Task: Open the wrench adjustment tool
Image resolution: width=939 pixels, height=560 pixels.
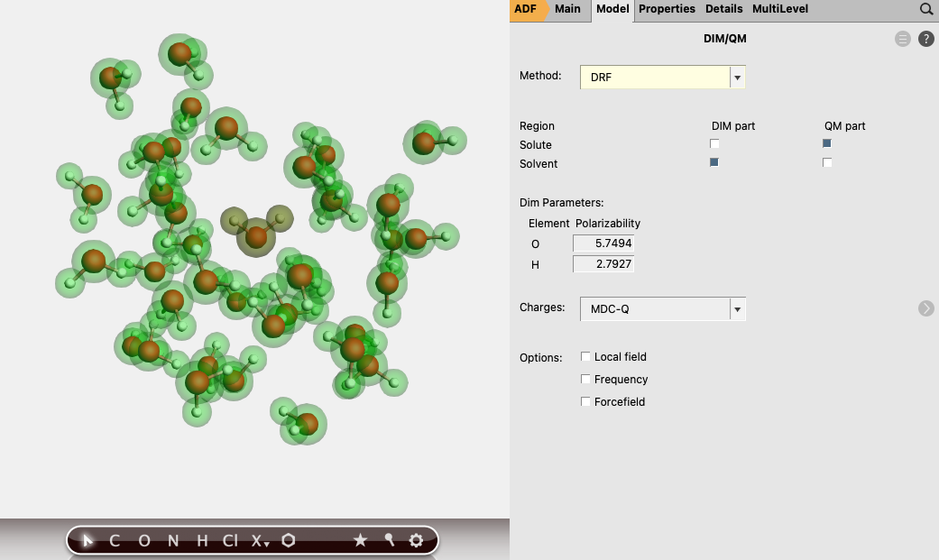Action: point(389,540)
